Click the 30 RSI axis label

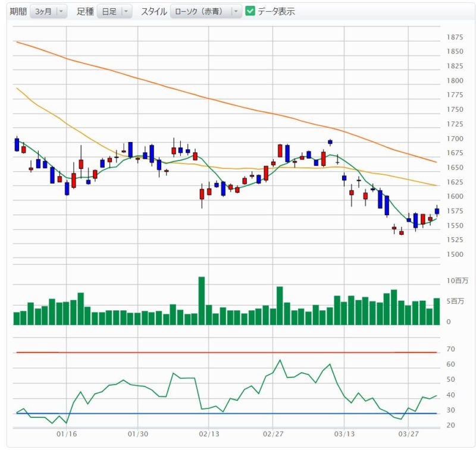tap(451, 410)
